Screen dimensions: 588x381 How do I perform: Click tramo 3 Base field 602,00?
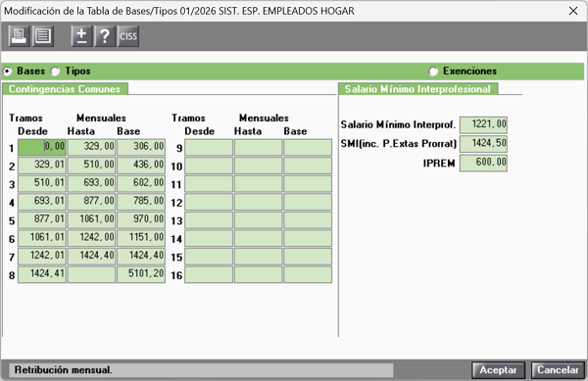point(141,183)
